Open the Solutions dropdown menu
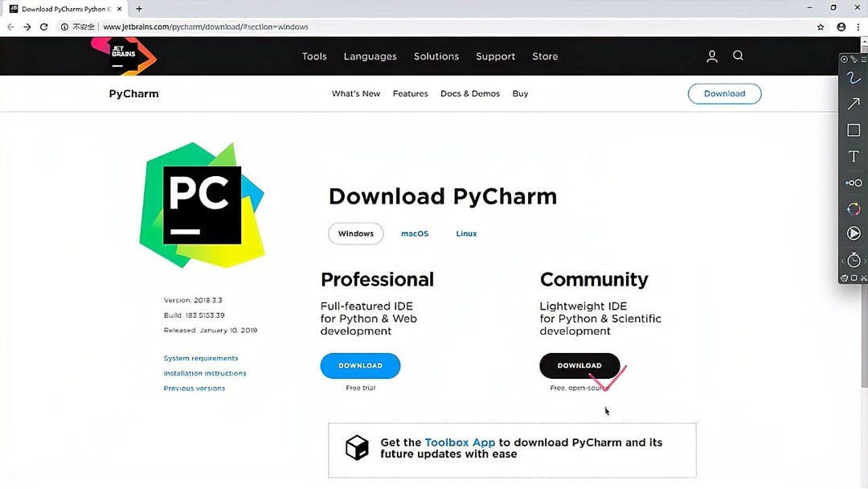Screen dimensions: 868x489 pos(436,56)
